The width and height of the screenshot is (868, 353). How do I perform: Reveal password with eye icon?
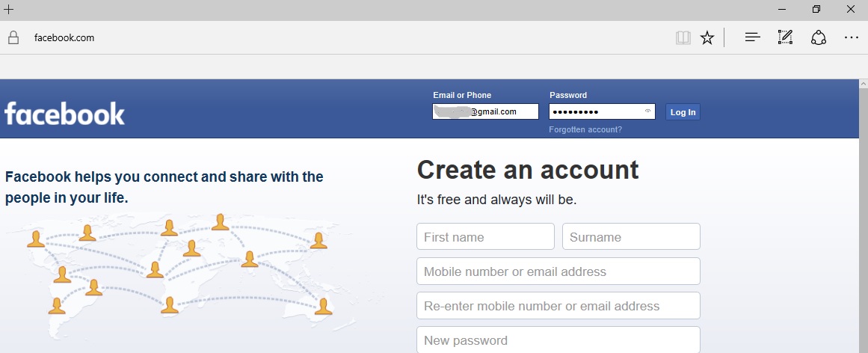coord(647,112)
